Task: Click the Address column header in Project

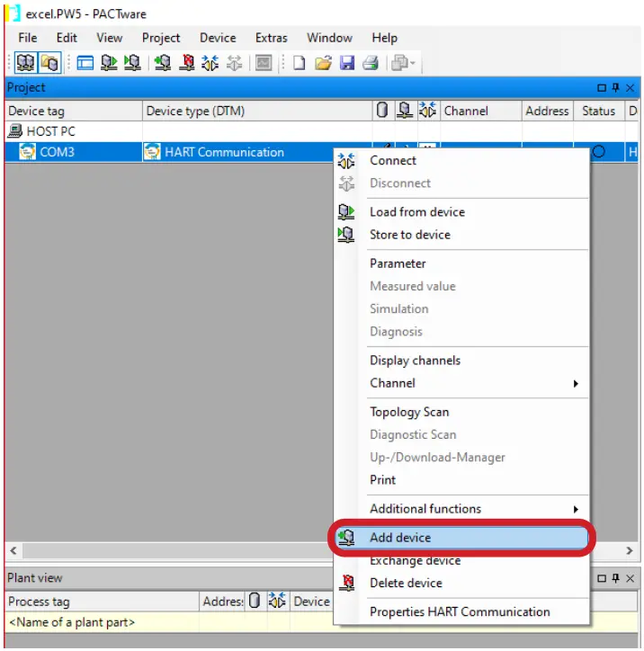Action: pos(547,111)
